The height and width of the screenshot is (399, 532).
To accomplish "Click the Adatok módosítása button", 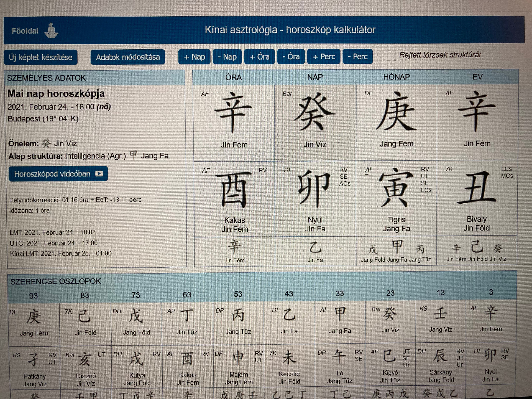I will [x=128, y=57].
